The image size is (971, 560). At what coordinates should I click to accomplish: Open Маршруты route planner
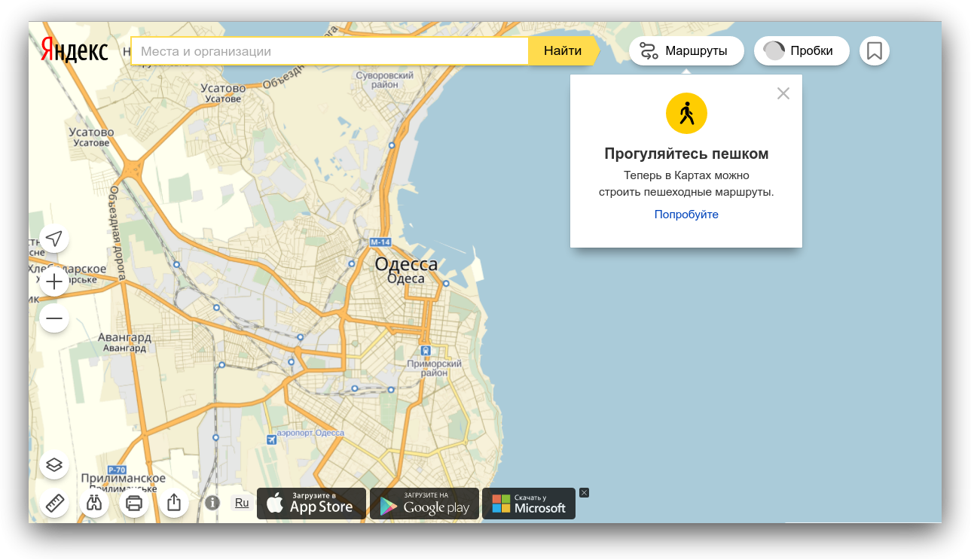[x=686, y=51]
